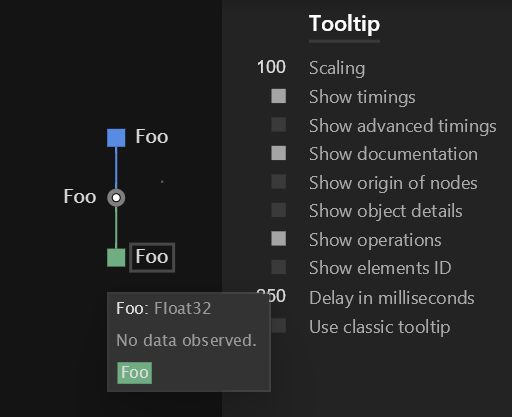Select the green Foo node square
This screenshot has height=417, width=512.
pyautogui.click(x=116, y=258)
